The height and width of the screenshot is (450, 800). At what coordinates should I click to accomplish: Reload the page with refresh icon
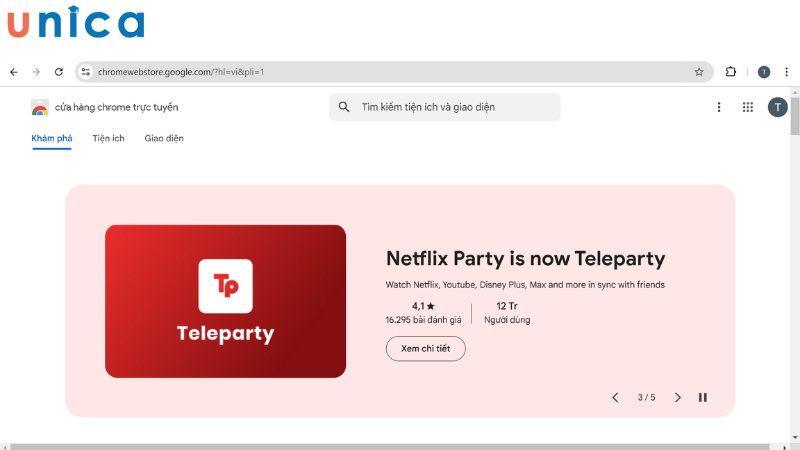point(59,72)
